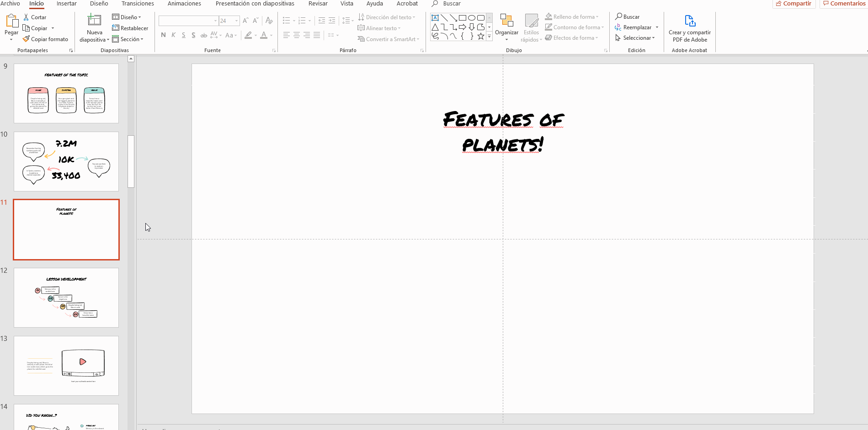
Task: Select the five-point star shape
Action: coord(481,36)
